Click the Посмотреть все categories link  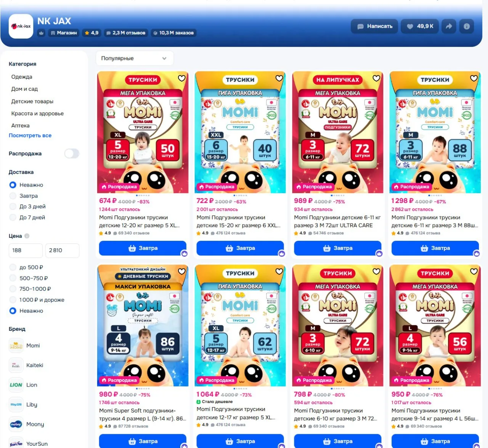pos(30,135)
